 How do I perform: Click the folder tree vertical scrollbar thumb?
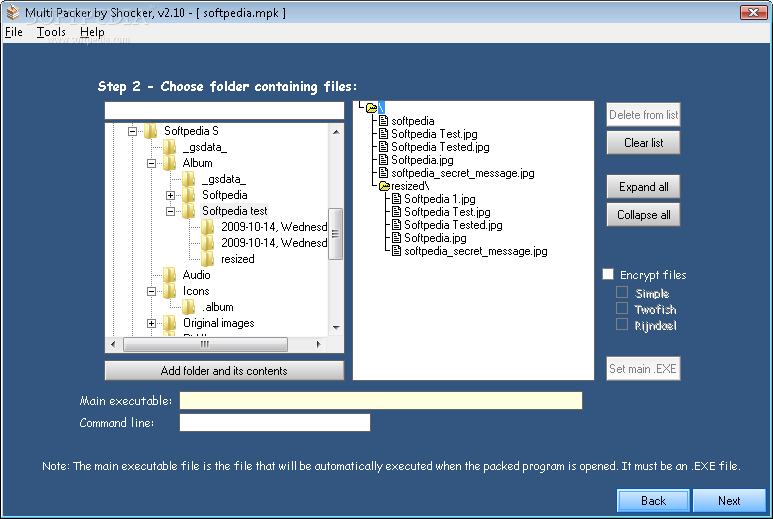(336, 234)
